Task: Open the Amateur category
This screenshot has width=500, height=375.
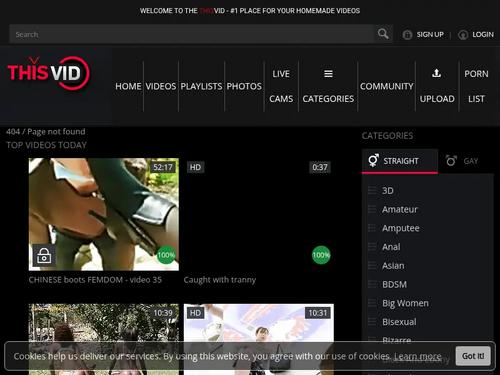Action: (x=400, y=209)
